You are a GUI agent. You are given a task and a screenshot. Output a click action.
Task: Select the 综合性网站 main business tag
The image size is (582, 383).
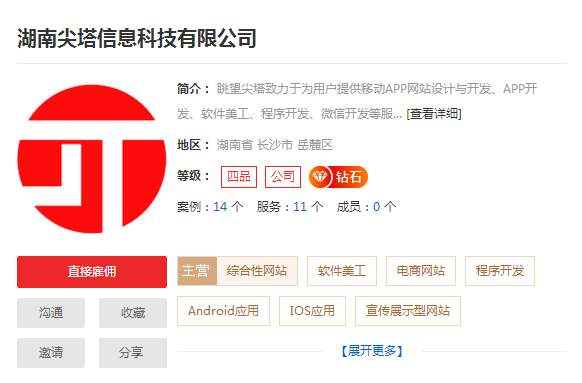click(x=257, y=271)
